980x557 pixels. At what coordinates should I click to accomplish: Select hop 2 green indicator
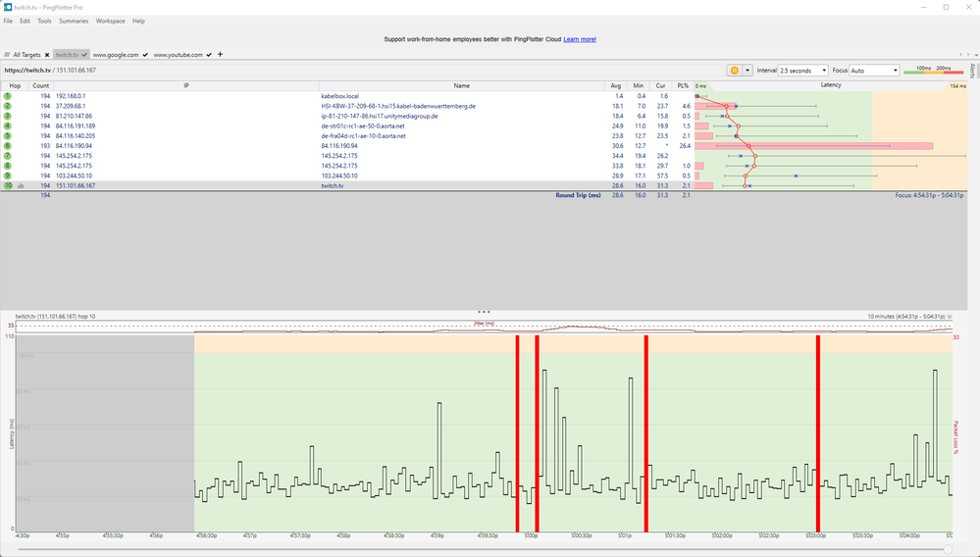pos(8,106)
